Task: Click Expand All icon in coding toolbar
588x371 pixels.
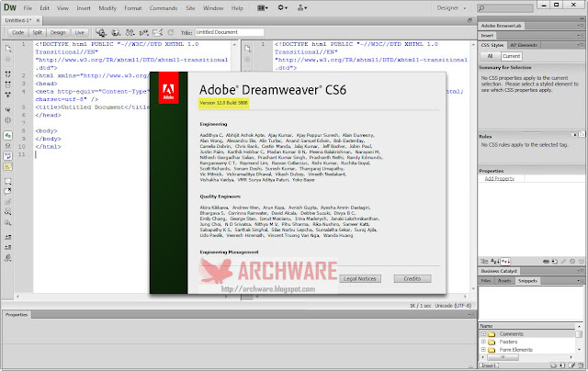Action: click(x=8, y=95)
